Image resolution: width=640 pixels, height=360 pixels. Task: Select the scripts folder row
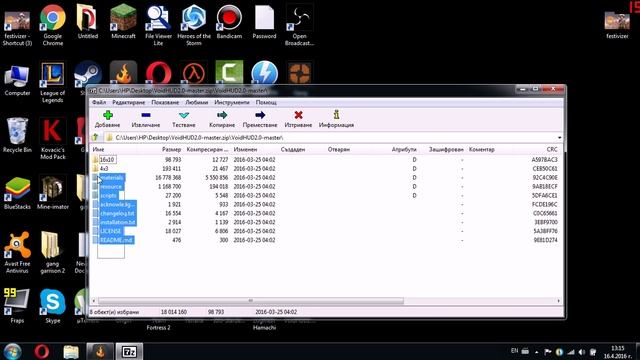tap(325, 196)
